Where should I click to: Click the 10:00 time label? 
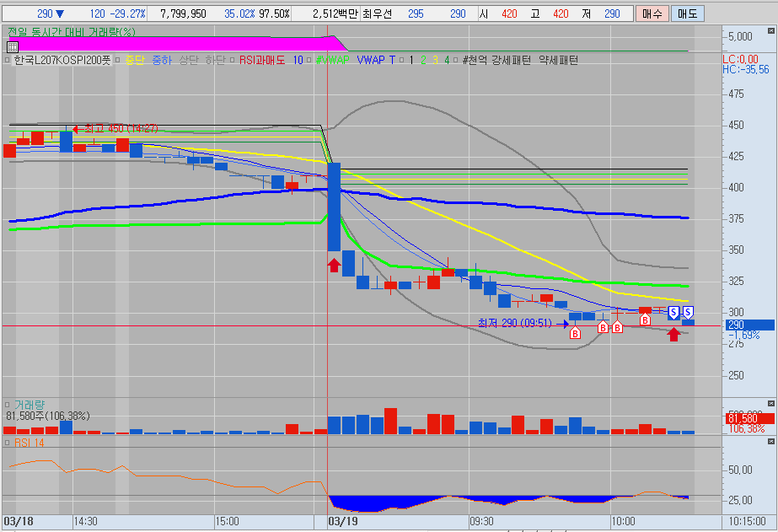click(x=623, y=522)
